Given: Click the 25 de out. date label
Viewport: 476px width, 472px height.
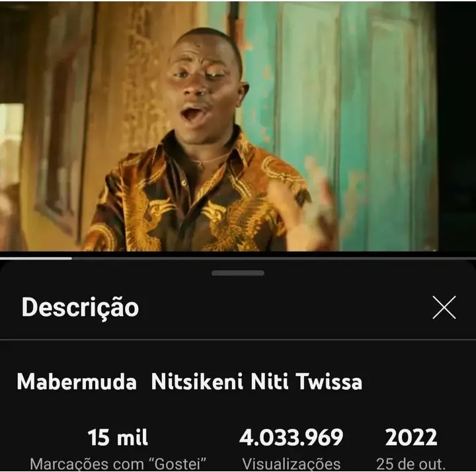Looking at the screenshot, I should [411, 464].
